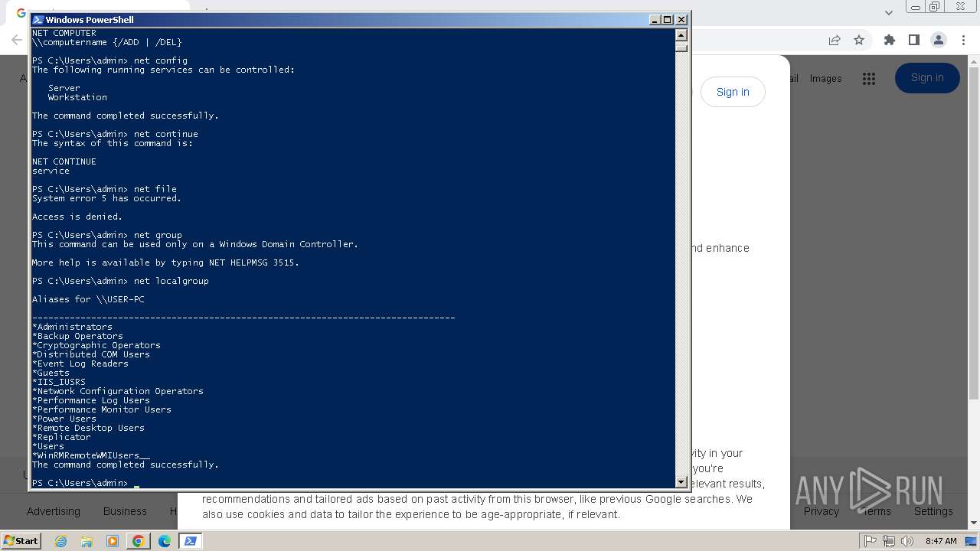The height and width of the screenshot is (551, 980).
Task: Click the share page icon in Chrome
Action: [x=835, y=40]
